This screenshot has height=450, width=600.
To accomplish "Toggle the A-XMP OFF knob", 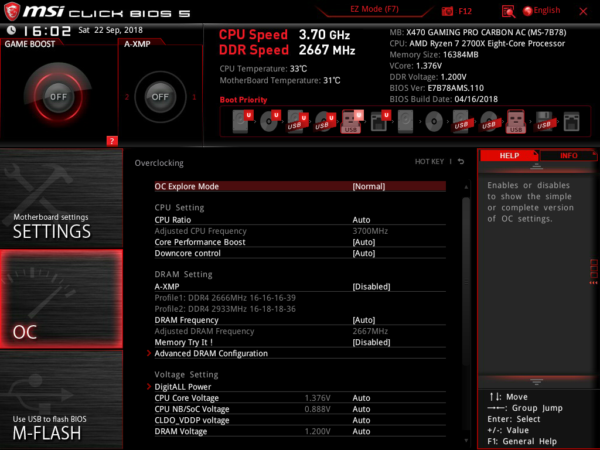I will 160,97.
